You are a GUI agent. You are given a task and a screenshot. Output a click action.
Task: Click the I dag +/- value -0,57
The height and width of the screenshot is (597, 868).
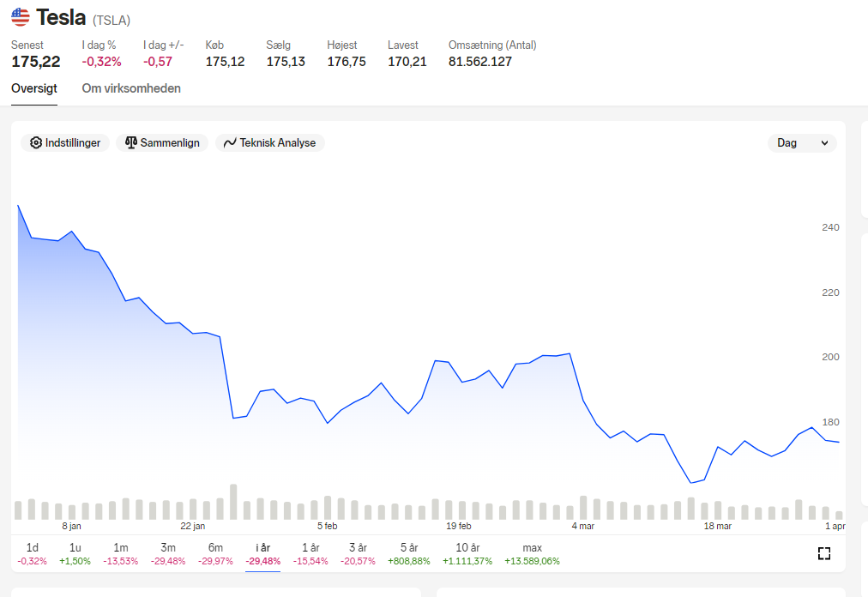158,62
